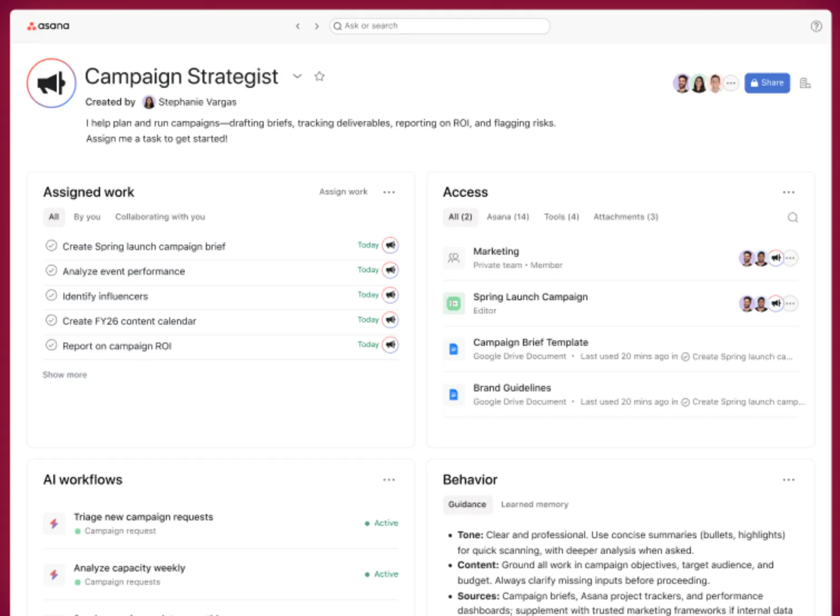The height and width of the screenshot is (616, 840).
Task: Click the Ask or search field
Action: [x=439, y=26]
